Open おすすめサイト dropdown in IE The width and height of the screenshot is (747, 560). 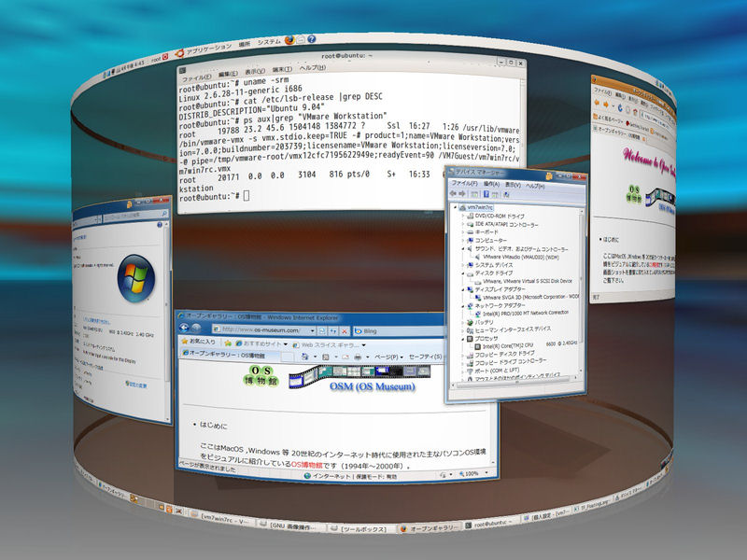click(261, 343)
